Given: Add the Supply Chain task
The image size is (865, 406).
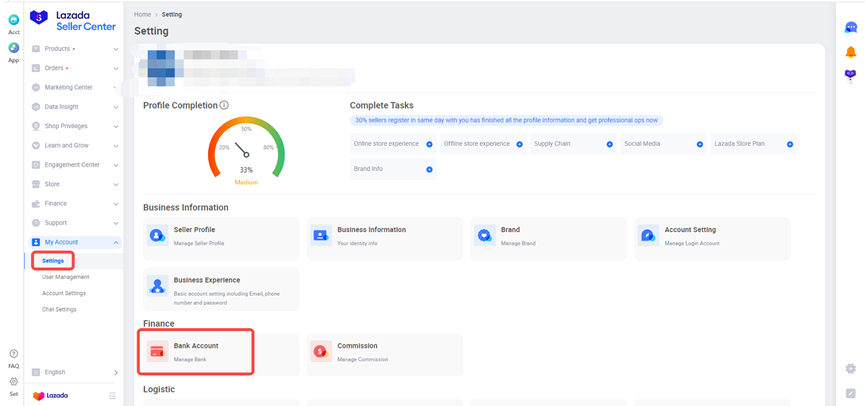Looking at the screenshot, I should pyautogui.click(x=609, y=144).
